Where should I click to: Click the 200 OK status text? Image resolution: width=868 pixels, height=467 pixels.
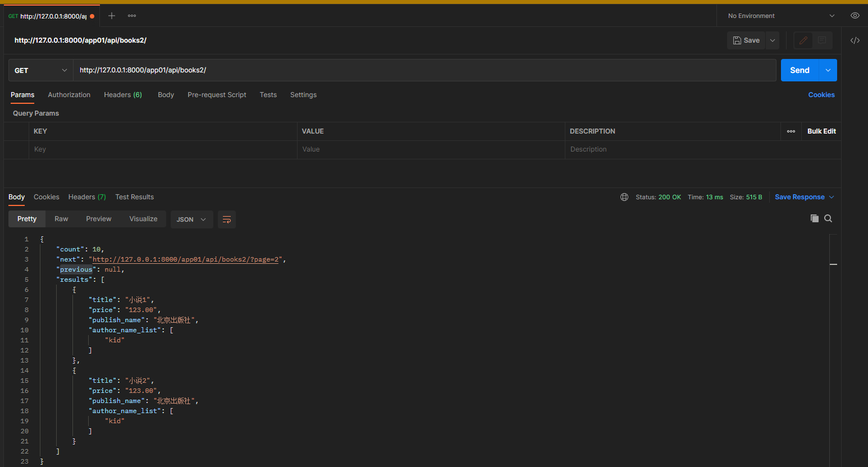click(669, 197)
